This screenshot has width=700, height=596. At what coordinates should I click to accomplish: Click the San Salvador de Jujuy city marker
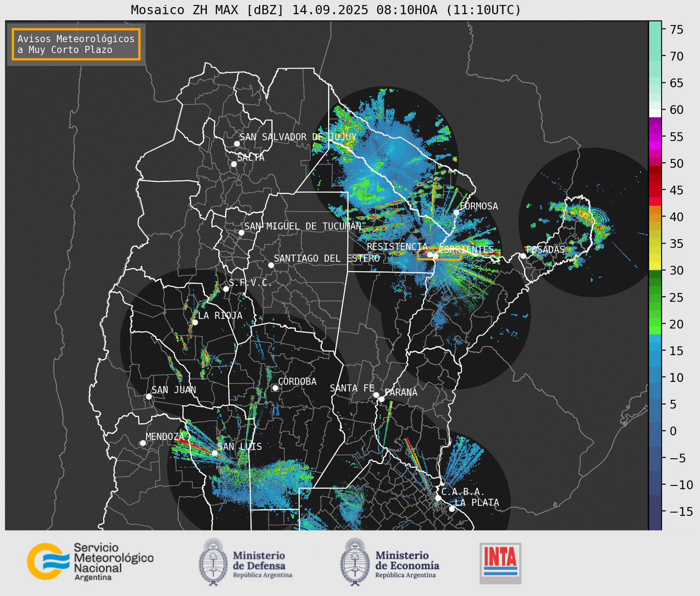point(237,144)
